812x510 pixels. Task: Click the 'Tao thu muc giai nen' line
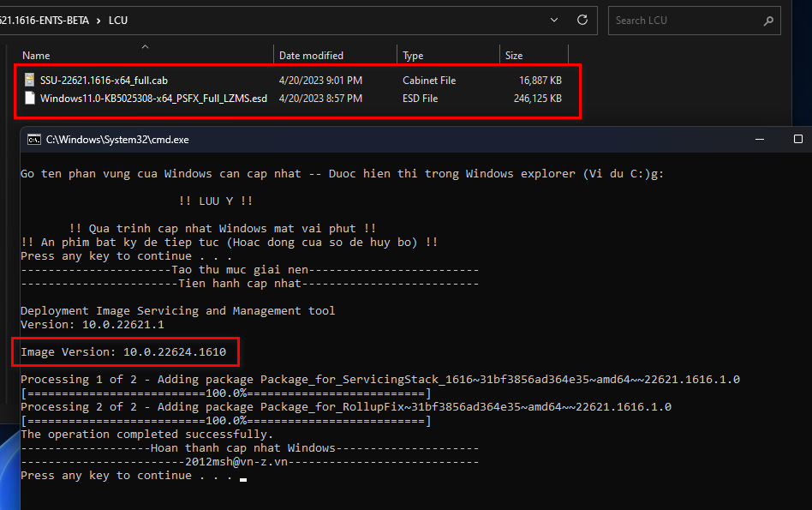click(249, 269)
